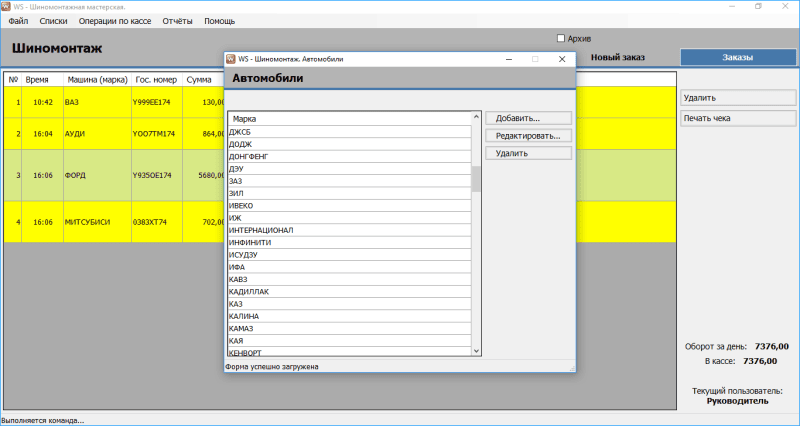Click the WS app icon in main title bar
Viewport: 800px width, 426px height.
tap(6, 6)
